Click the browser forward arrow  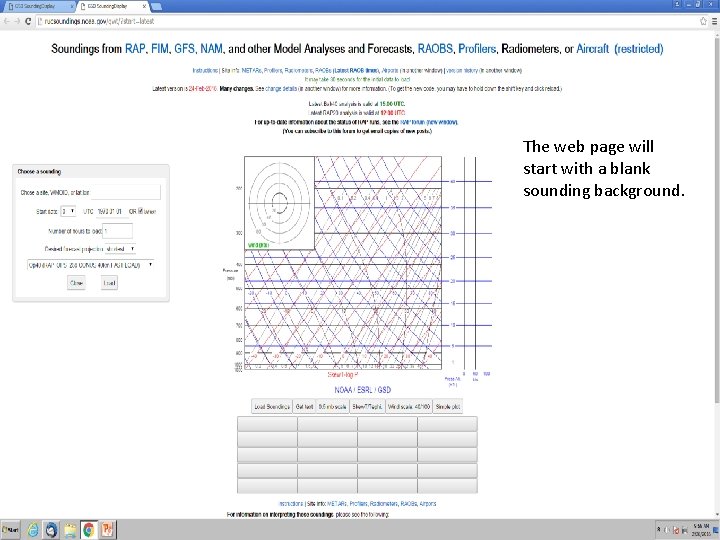(17, 21)
